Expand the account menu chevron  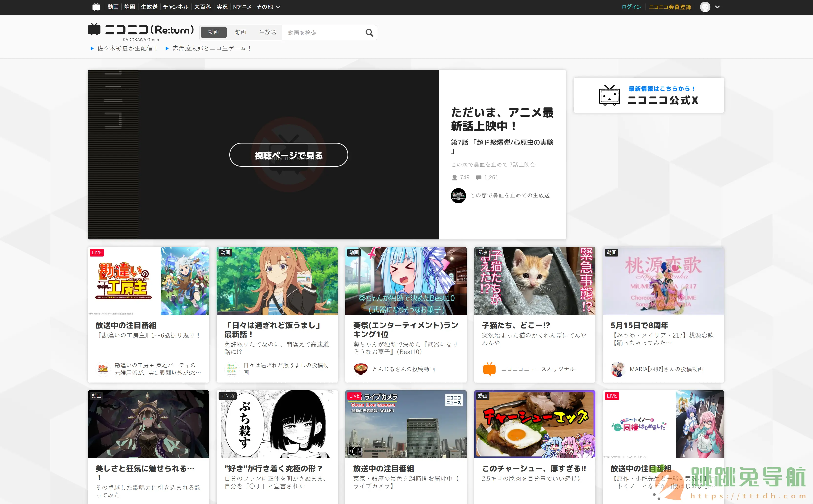[x=717, y=7]
